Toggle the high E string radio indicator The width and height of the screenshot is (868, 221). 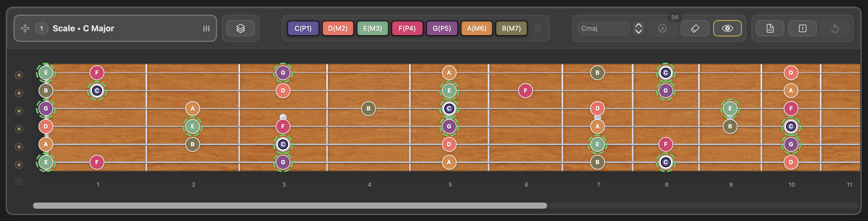(x=19, y=75)
